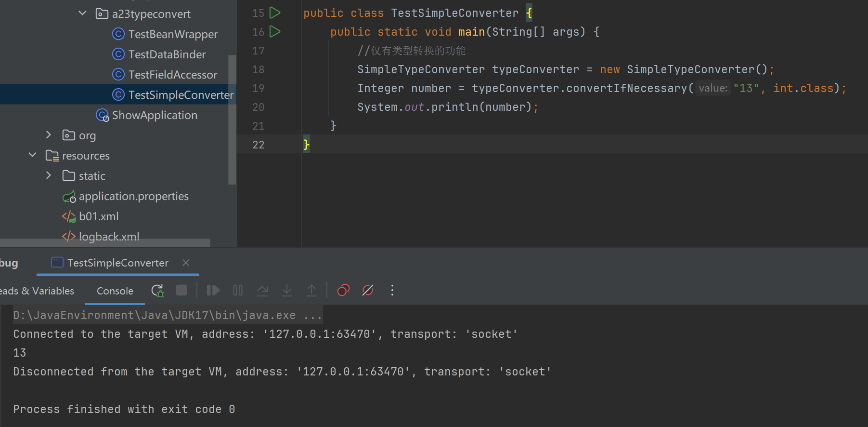Select the a23typeconvert package
Viewport: 868px width, 427px height.
click(x=151, y=14)
